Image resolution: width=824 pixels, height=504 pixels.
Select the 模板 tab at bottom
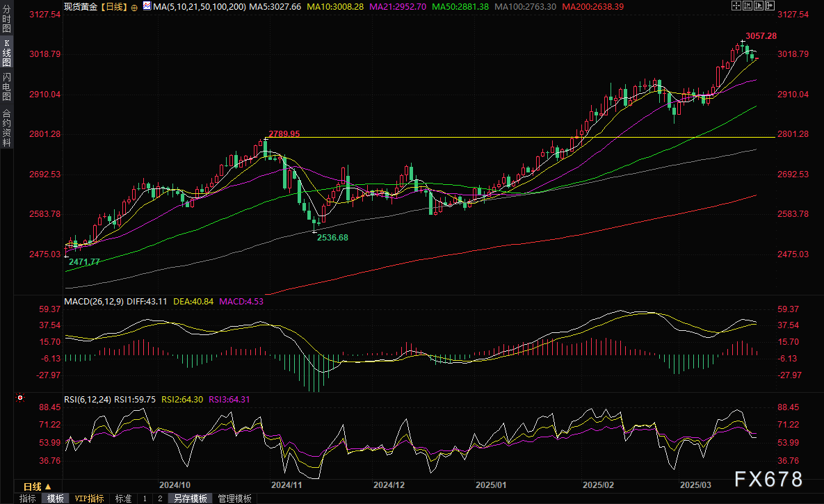(x=56, y=498)
